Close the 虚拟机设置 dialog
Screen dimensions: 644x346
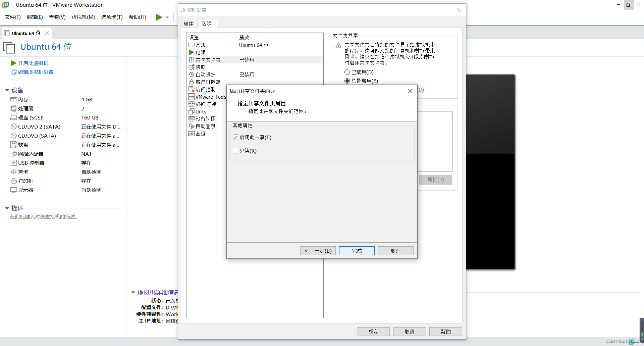click(459, 10)
